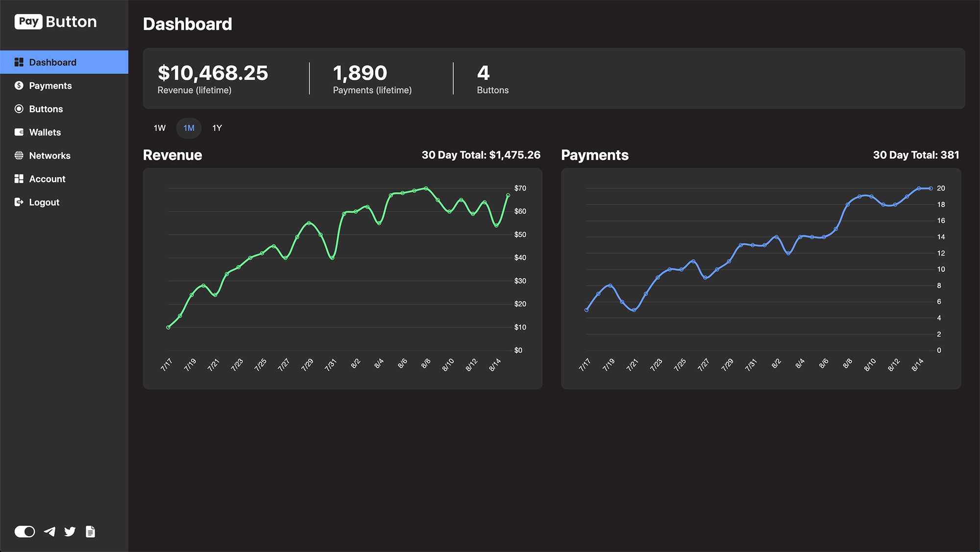
Task: Open the docs page icon
Action: pyautogui.click(x=90, y=531)
